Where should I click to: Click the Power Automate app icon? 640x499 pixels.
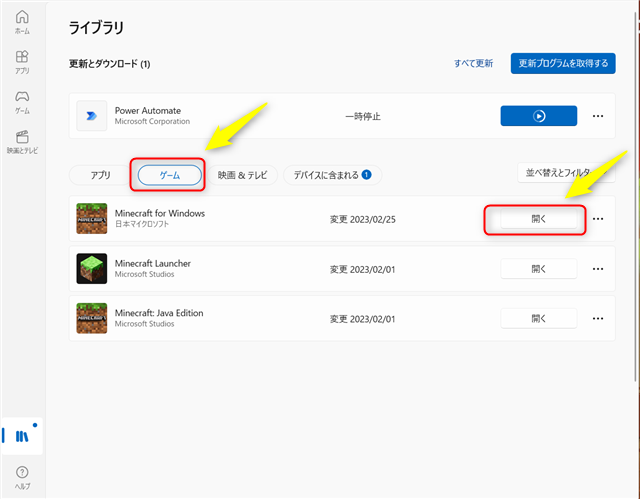93,116
